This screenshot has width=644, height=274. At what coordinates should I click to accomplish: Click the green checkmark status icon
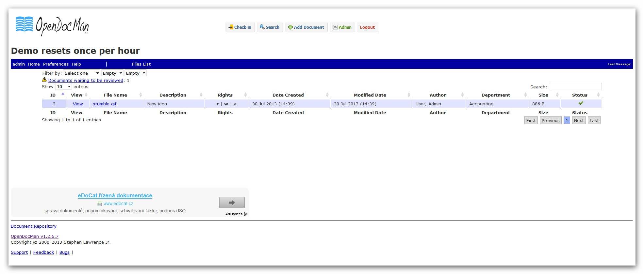coord(581,103)
